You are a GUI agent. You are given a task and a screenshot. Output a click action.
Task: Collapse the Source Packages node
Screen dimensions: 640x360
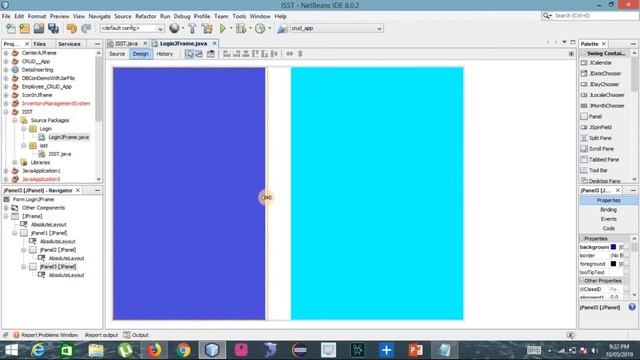[x=15, y=120]
